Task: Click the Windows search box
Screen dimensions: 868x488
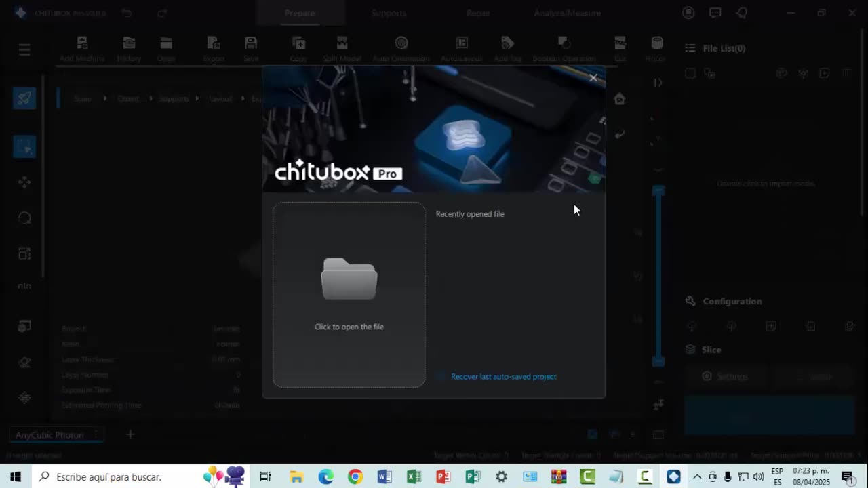Action: [140, 477]
